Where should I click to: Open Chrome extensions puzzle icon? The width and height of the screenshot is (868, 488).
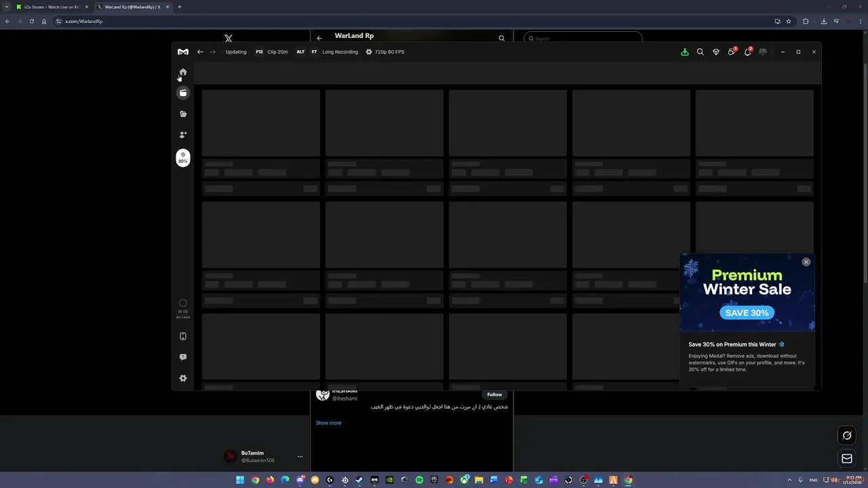click(806, 21)
